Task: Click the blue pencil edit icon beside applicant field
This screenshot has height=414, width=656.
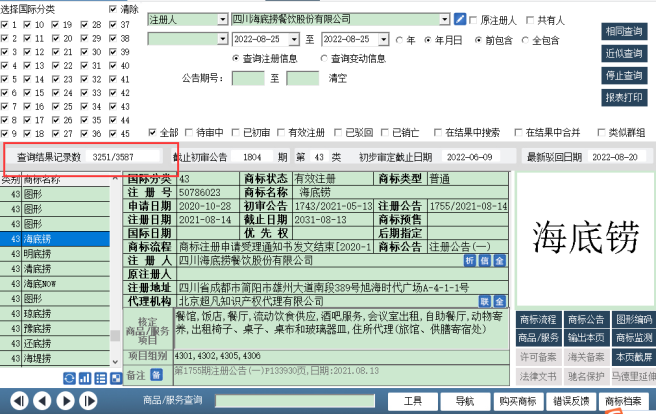Action: tap(460, 19)
